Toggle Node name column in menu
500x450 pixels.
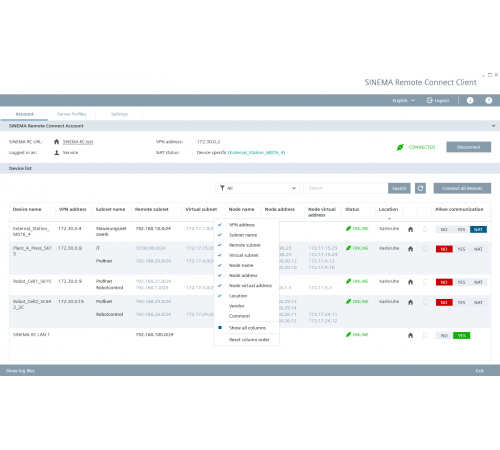(x=246, y=265)
